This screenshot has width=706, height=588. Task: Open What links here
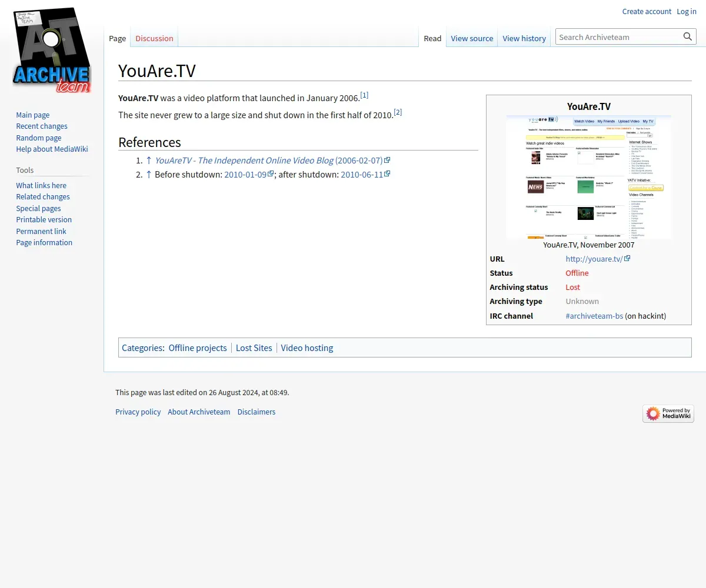coord(41,186)
